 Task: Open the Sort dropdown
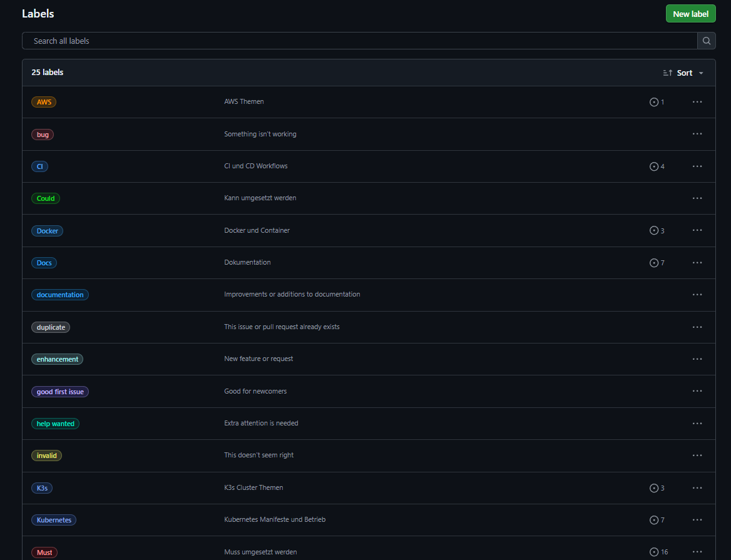[x=683, y=73]
